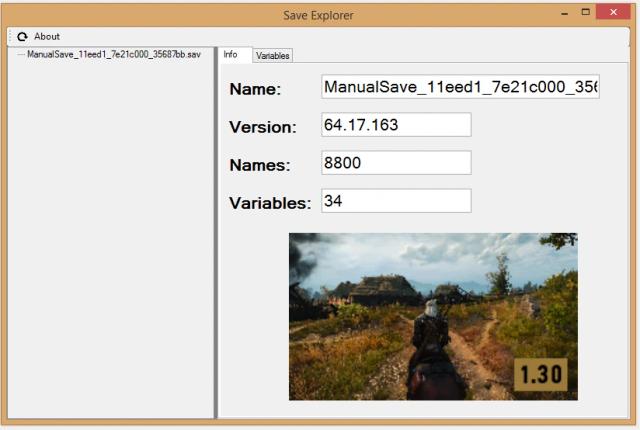The image size is (640, 430).
Task: Click the Variables: label beside 34
Action: click(270, 203)
